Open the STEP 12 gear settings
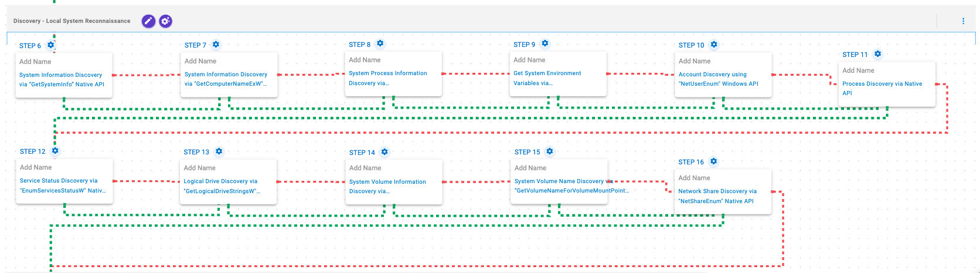 click(55, 151)
